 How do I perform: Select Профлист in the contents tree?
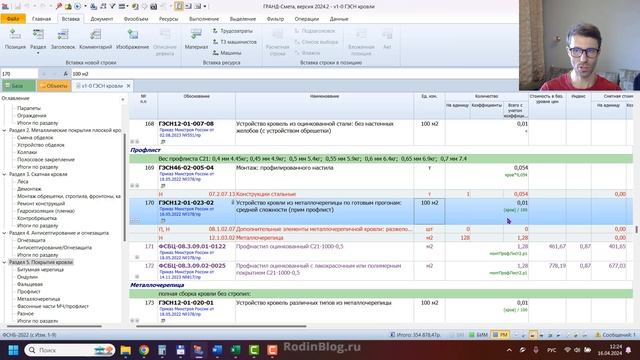(29, 292)
